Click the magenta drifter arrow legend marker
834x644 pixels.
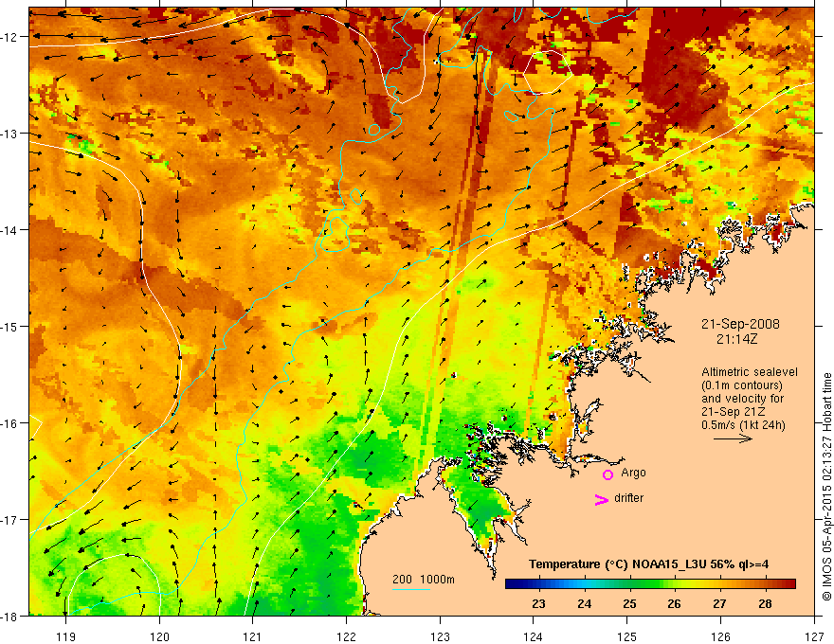click(601, 500)
